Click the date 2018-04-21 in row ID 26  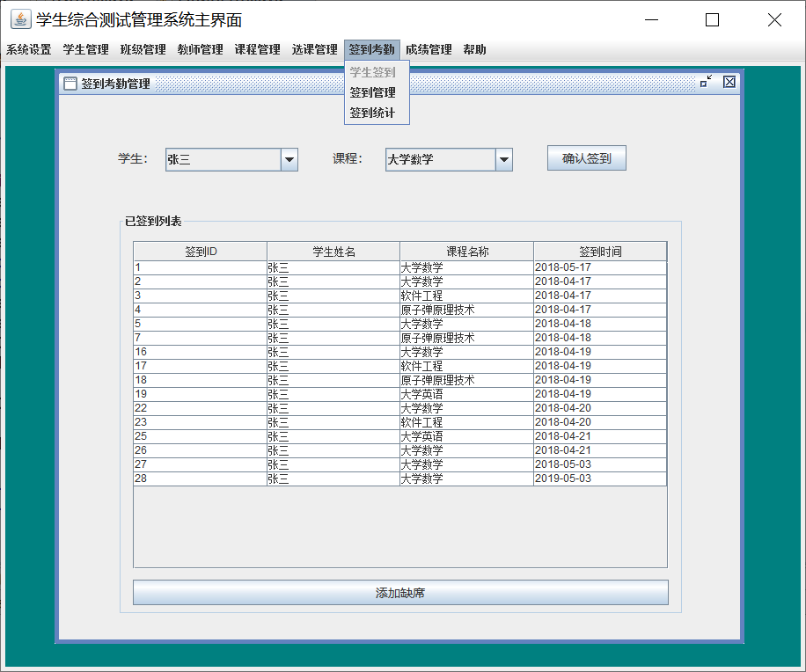pos(563,450)
